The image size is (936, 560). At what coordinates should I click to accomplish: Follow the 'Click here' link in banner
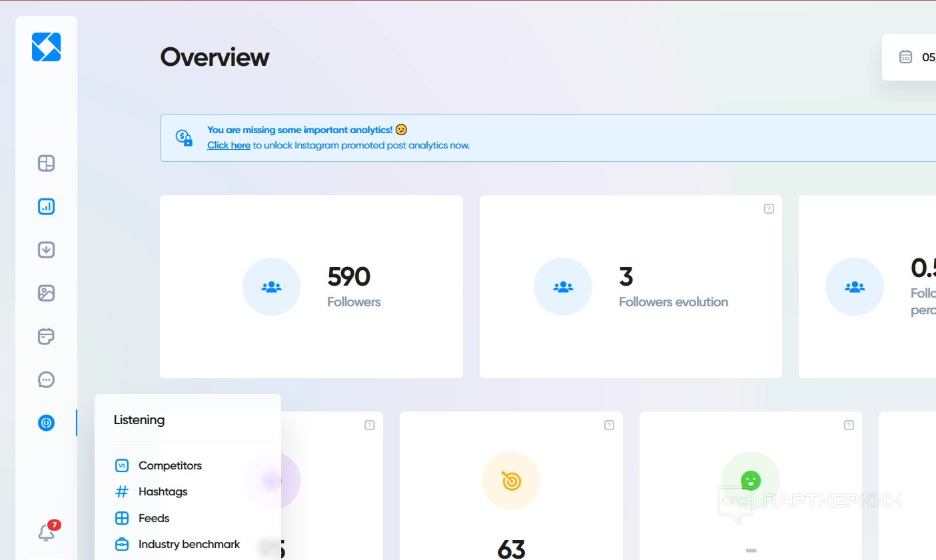point(229,145)
